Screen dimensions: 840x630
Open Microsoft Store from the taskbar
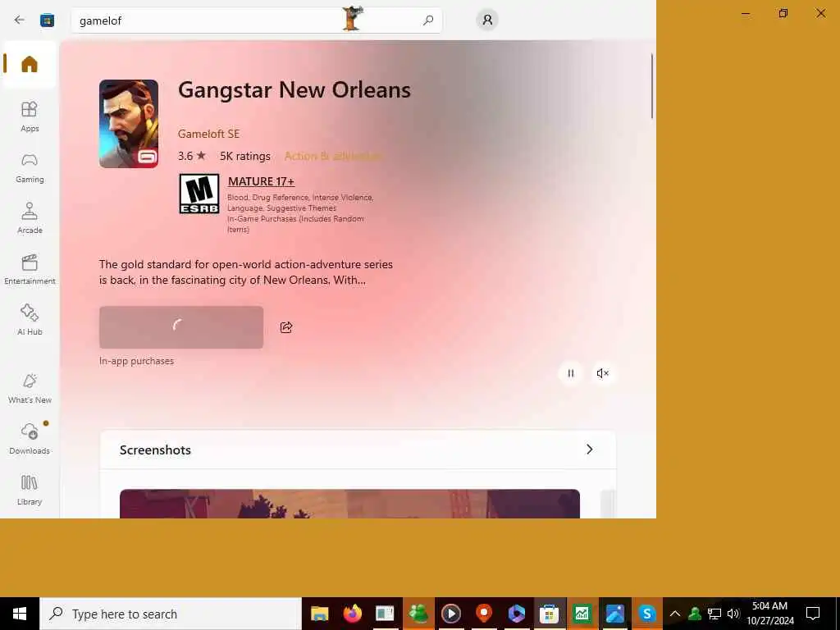[549, 614]
